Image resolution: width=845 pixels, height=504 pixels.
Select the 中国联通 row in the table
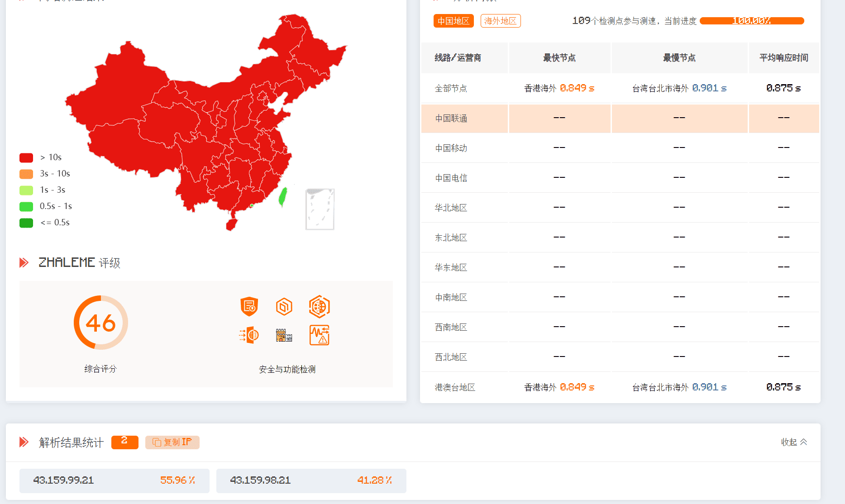coord(451,119)
